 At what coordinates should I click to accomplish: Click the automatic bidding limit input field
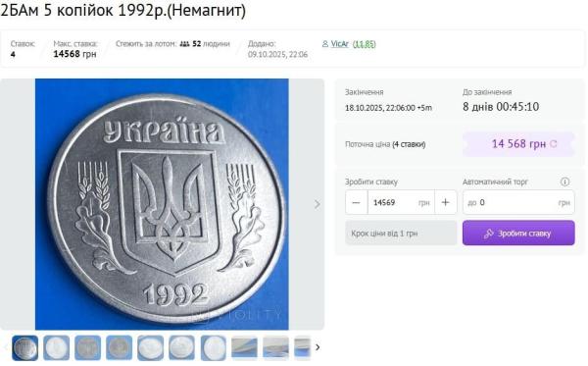pos(518,203)
